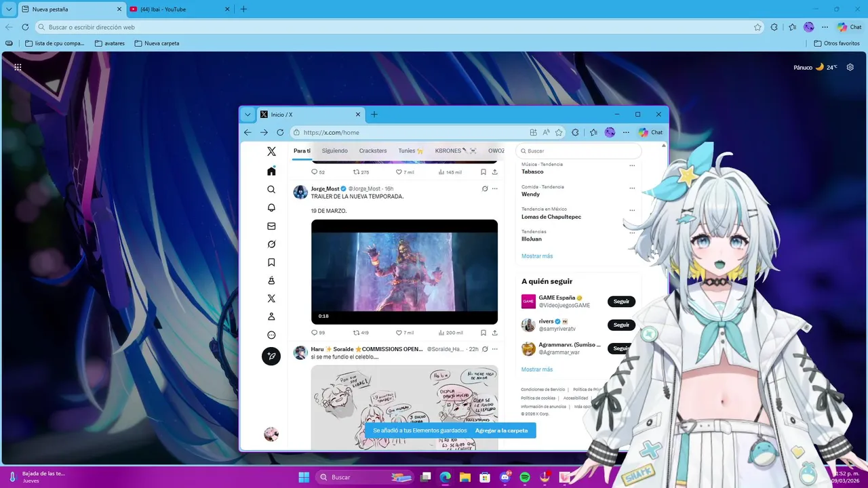Open account avatar at sidebar bottom
868x488 pixels.
pos(271,434)
